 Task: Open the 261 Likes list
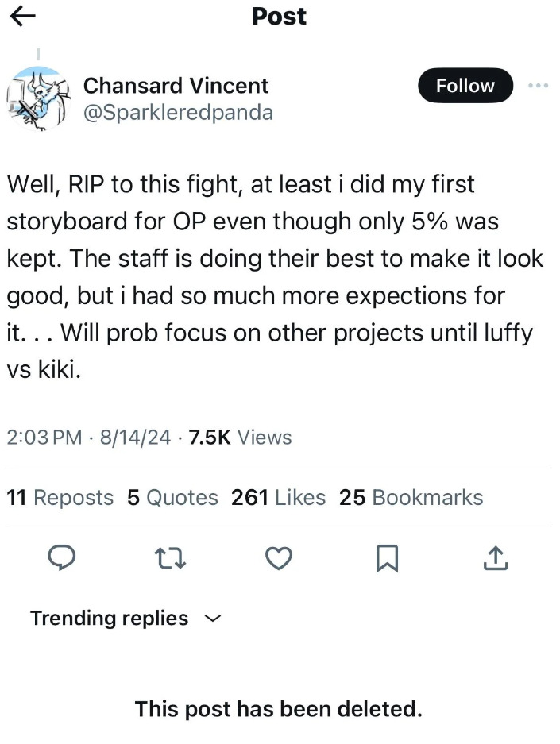278,497
